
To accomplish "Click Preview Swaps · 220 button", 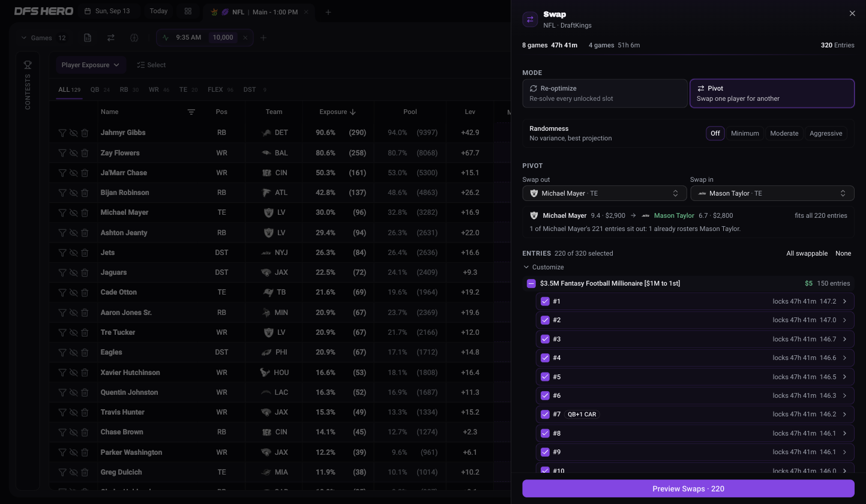I will point(688,488).
